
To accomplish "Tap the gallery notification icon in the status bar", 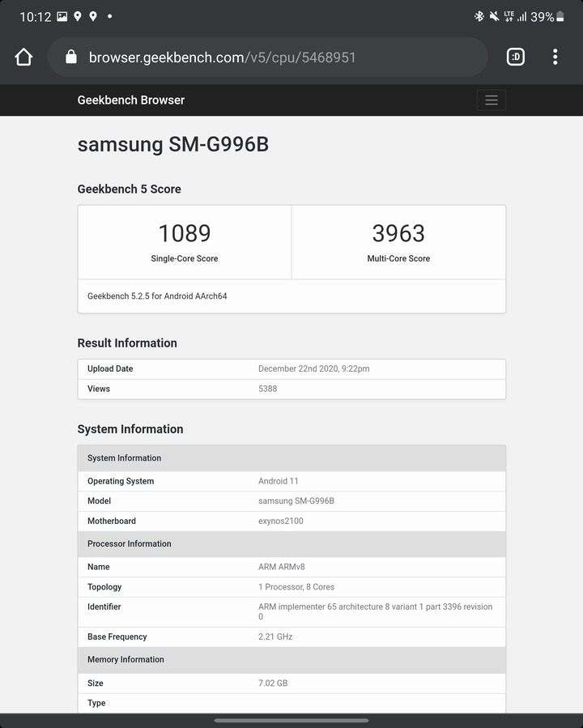I will pyautogui.click(x=62, y=17).
